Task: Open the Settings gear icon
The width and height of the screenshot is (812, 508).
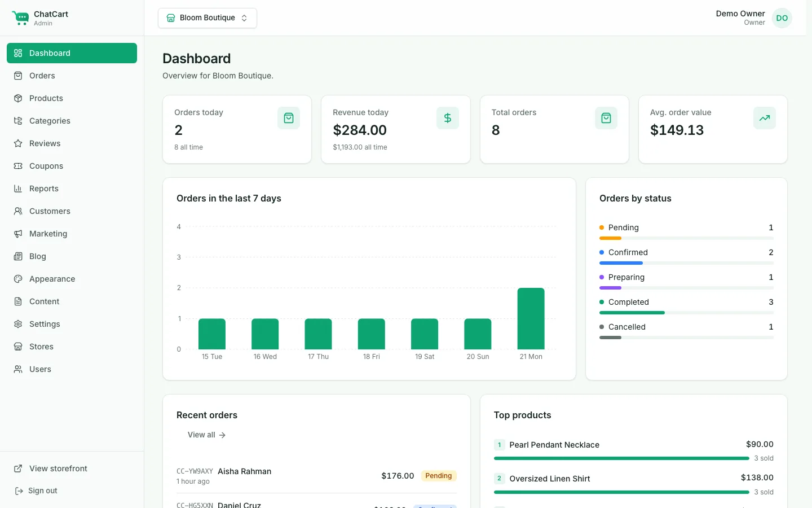Action: pos(18,324)
